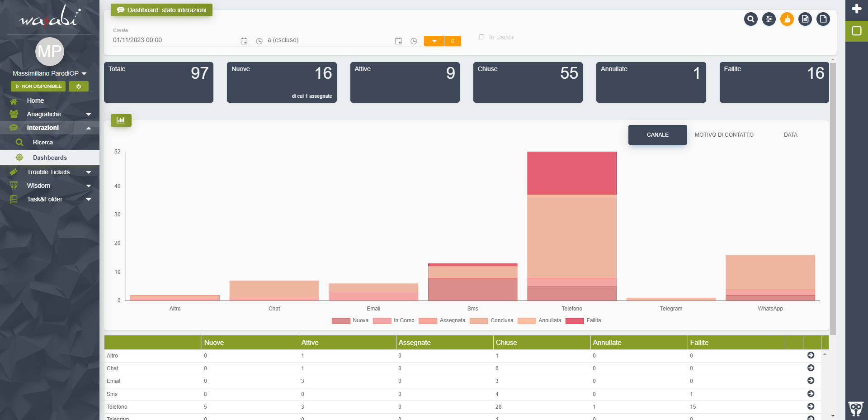Click the white plus icon in right bar
The height and width of the screenshot is (420, 868).
click(x=856, y=9)
